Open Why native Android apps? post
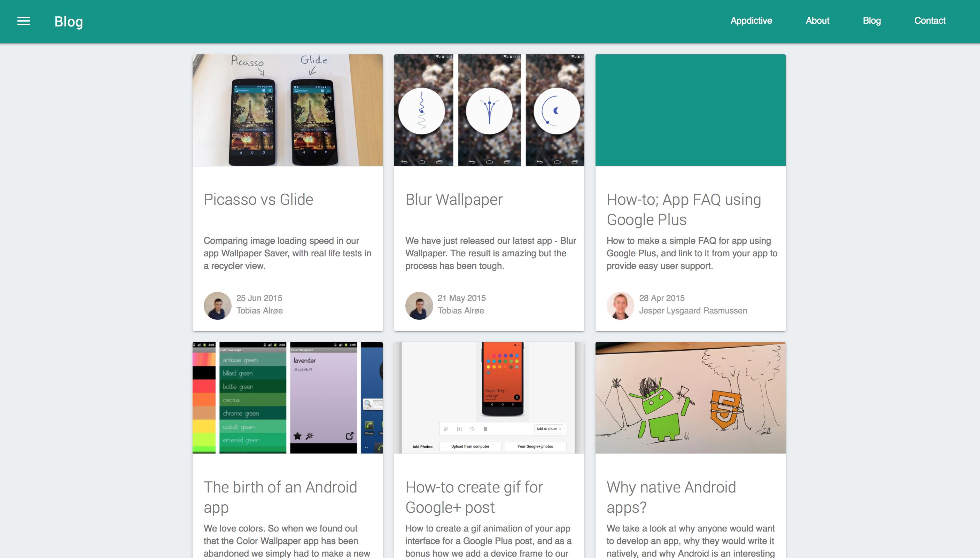 click(671, 497)
